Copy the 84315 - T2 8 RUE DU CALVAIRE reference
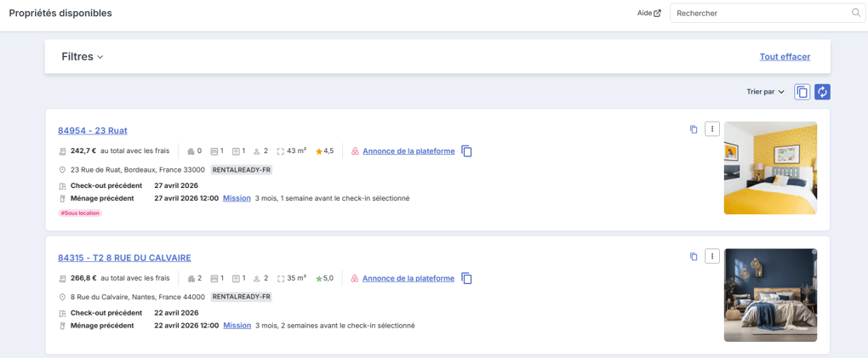Viewport: 868px width, 358px height. 694,257
